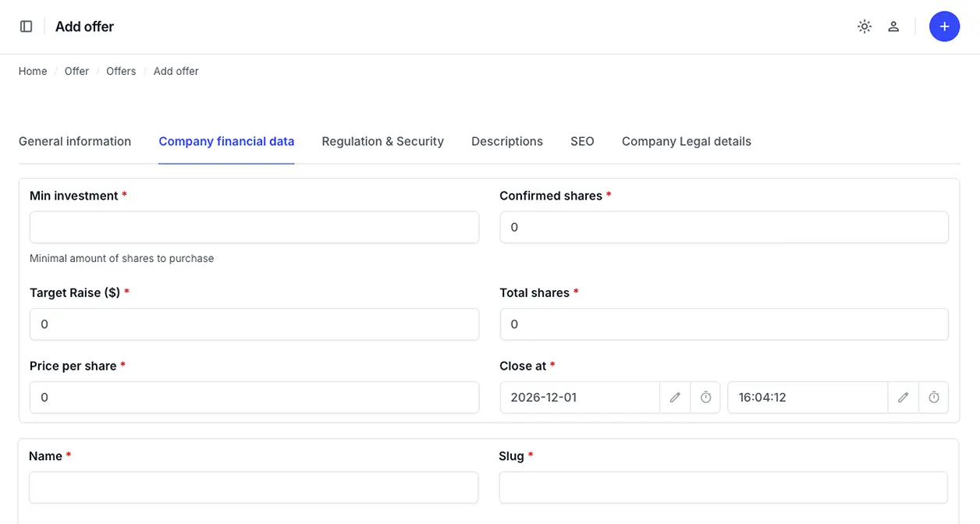The width and height of the screenshot is (980, 524).
Task: Select the Descriptions tab
Action: (507, 141)
